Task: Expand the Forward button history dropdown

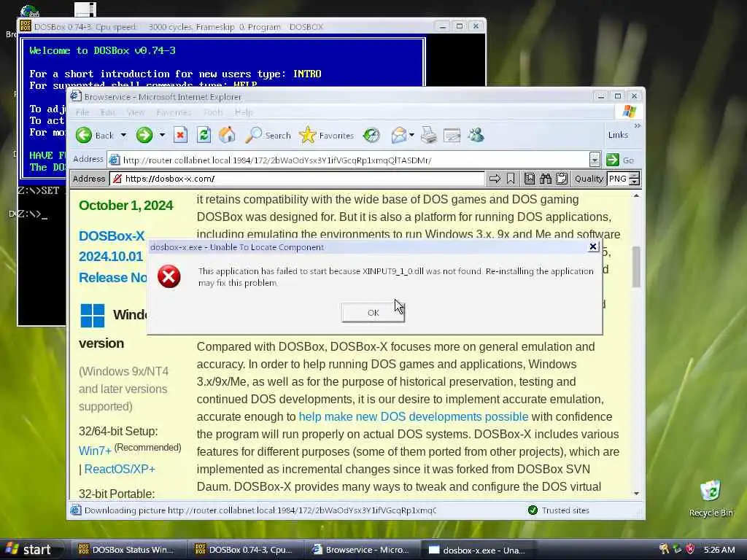Action: point(162,135)
